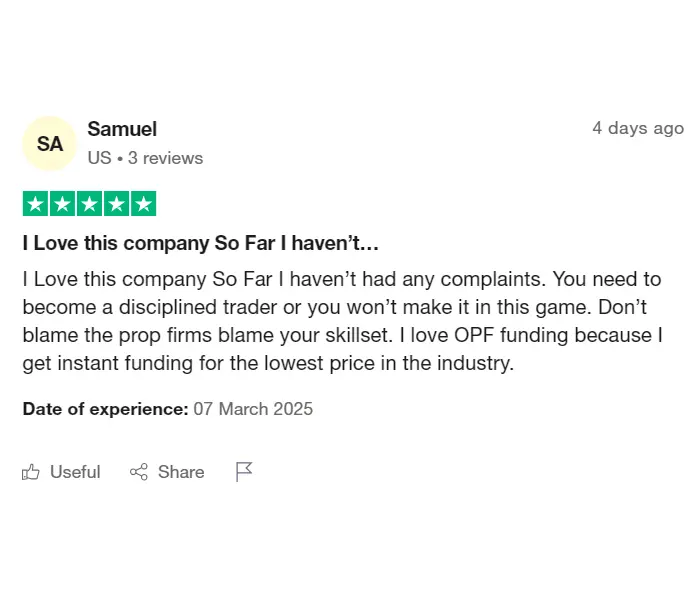Screen dimensions: 700x600
Task: Click the thumbs-up Useful icon
Action: (x=31, y=472)
